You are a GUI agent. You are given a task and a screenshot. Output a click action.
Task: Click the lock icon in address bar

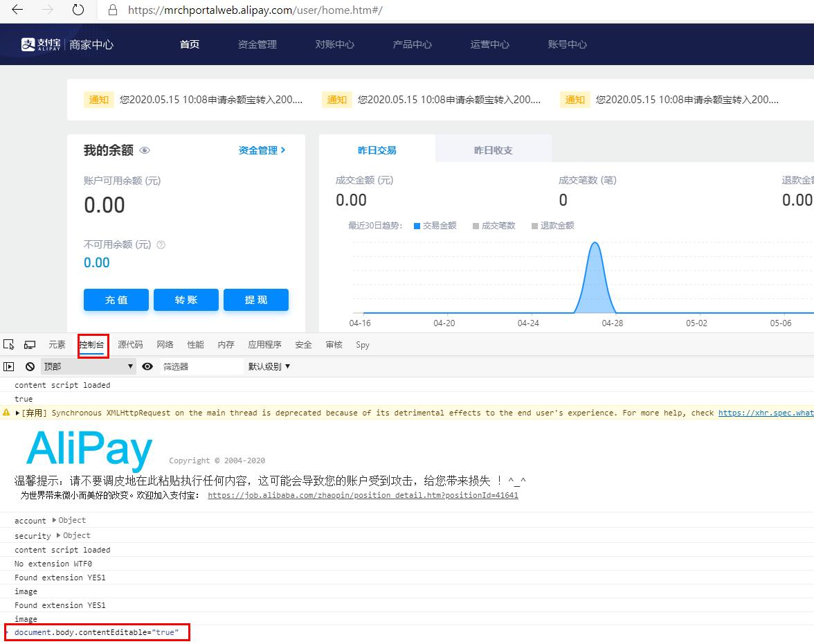pos(113,10)
